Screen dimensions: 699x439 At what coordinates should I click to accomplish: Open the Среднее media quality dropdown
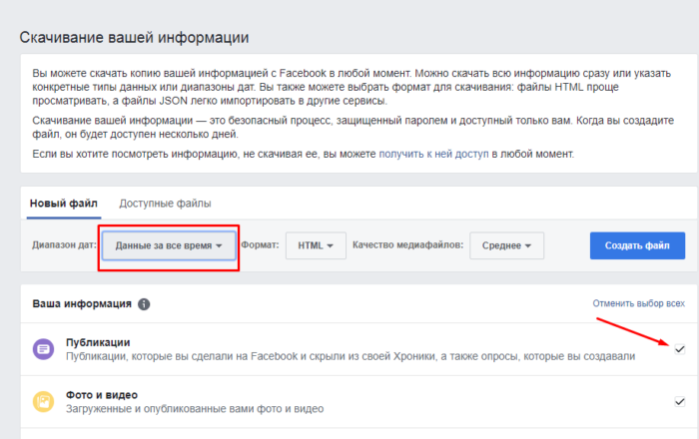click(x=506, y=246)
